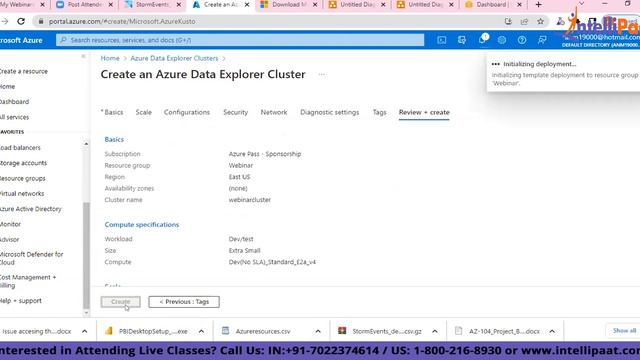Open All services from the sidebar
The width and height of the screenshot is (640, 360).
(15, 117)
